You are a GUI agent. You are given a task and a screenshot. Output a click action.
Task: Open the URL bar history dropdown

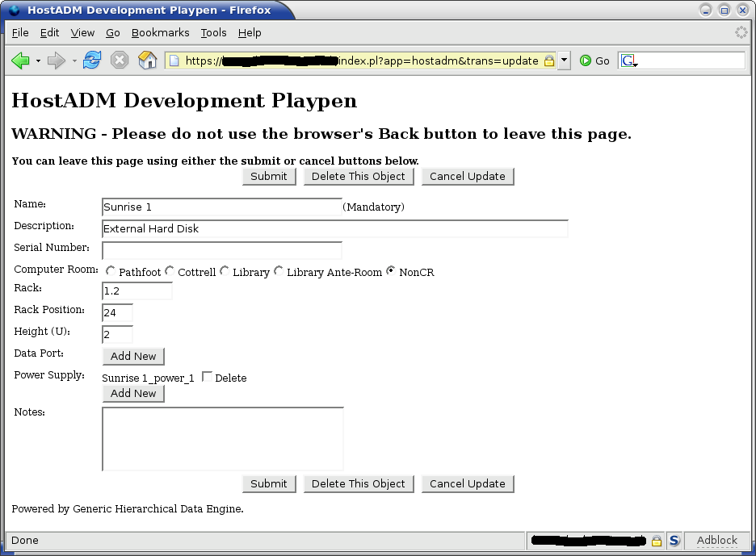click(x=564, y=61)
